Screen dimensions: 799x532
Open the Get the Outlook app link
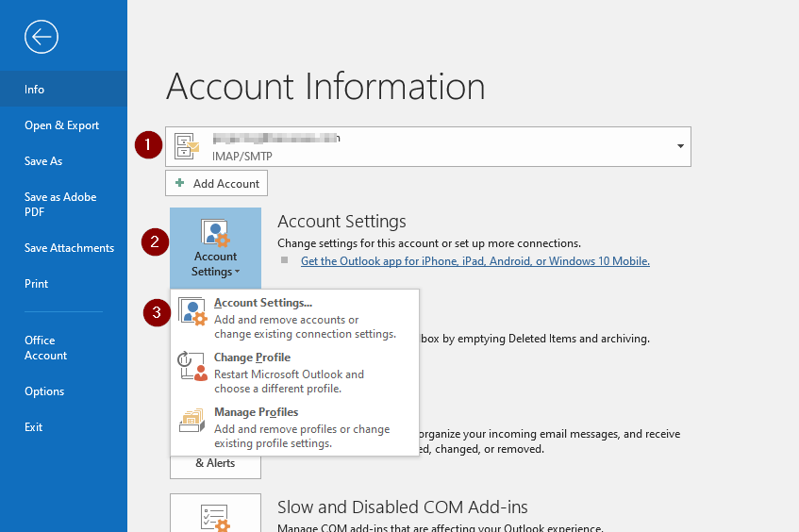474,261
